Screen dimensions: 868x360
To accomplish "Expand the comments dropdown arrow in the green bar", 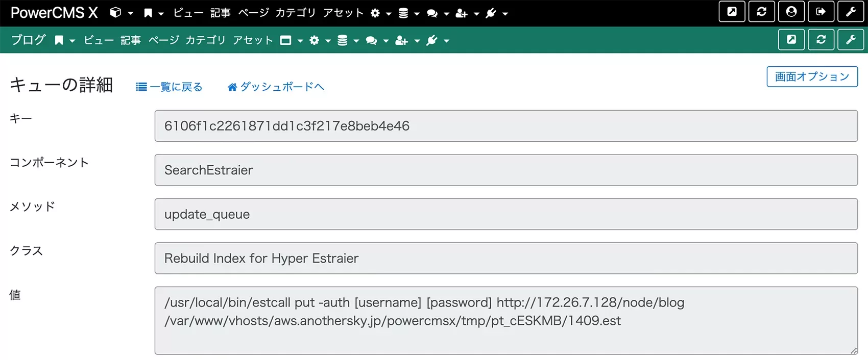I will click(x=386, y=41).
